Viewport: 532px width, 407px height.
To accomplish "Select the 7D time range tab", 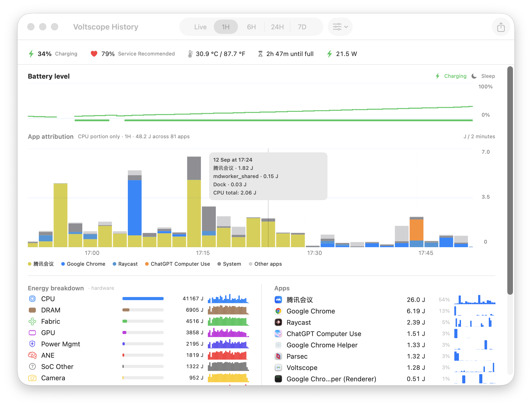I will (302, 27).
